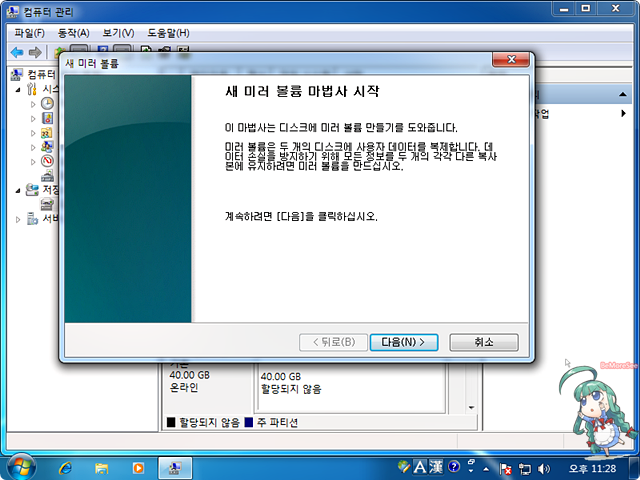Click the 취소 button to cancel wizard
Screen dimensions: 640x480
click(x=484, y=342)
